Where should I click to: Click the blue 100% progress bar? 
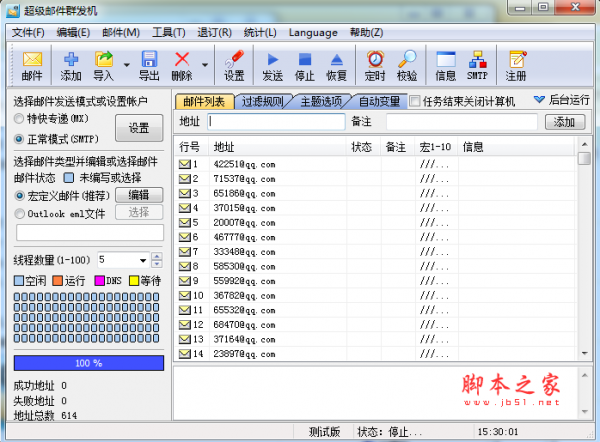pyautogui.click(x=89, y=362)
